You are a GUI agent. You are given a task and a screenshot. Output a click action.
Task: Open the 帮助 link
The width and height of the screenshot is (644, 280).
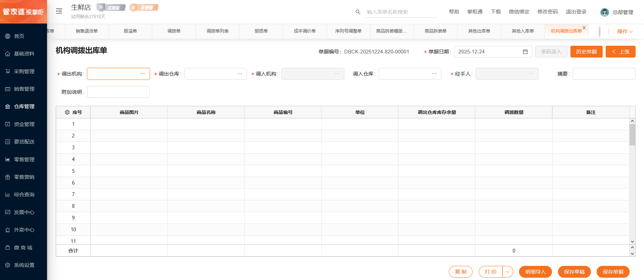pyautogui.click(x=454, y=12)
